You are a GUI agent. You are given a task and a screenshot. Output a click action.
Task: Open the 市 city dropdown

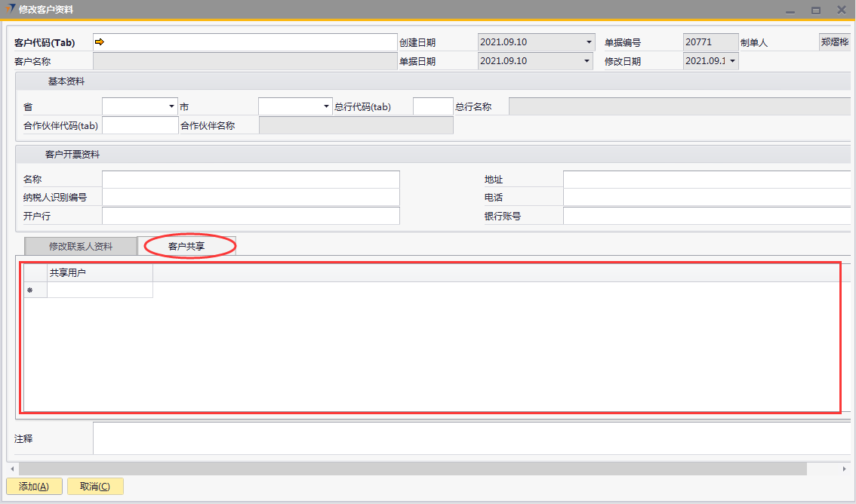pyautogui.click(x=326, y=106)
